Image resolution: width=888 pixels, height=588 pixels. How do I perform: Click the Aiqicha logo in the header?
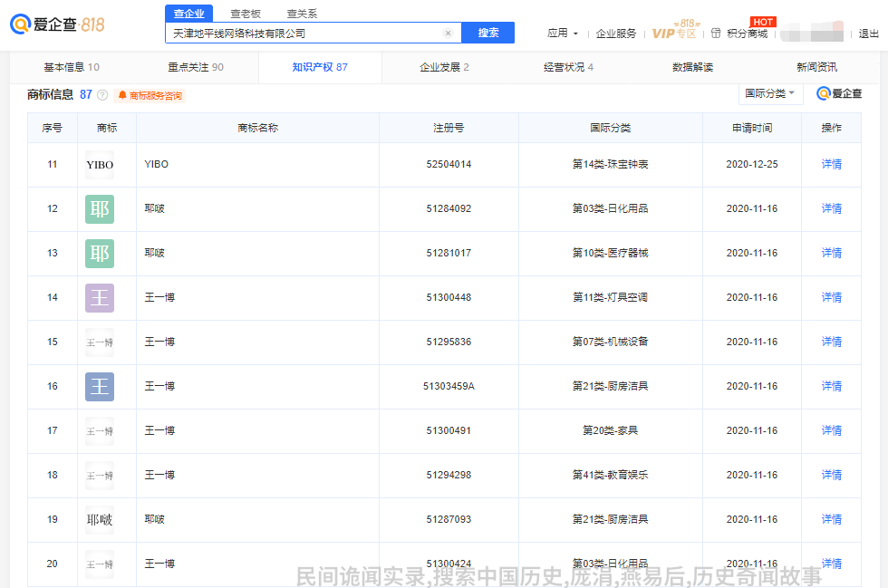click(x=57, y=24)
